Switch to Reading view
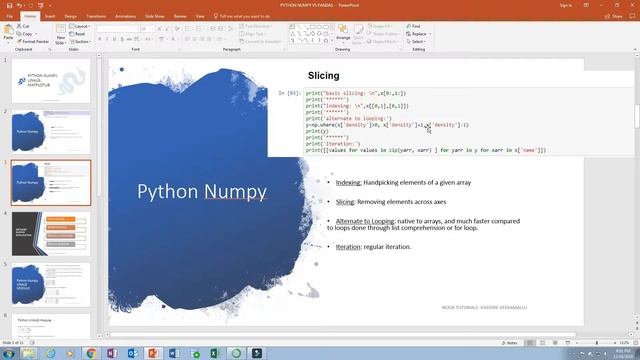This screenshot has width=640, height=360. (555, 343)
